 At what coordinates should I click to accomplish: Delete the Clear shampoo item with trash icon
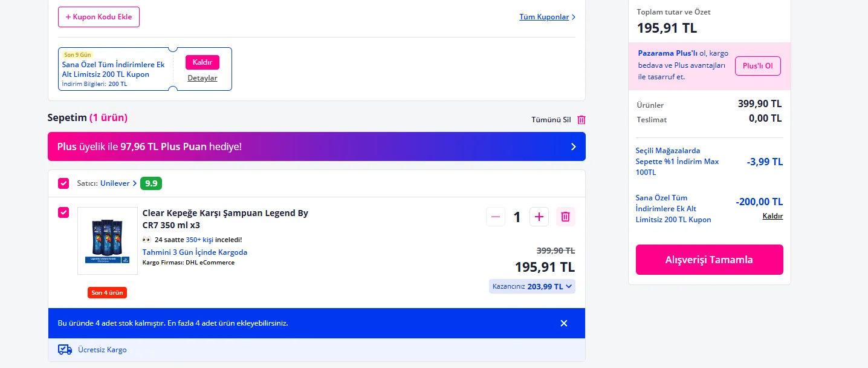tap(565, 217)
